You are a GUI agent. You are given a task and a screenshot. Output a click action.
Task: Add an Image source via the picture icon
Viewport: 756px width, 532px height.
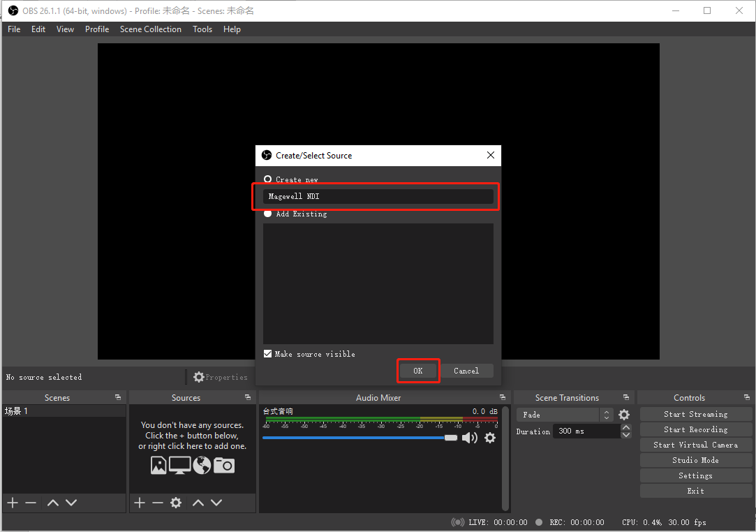158,464
